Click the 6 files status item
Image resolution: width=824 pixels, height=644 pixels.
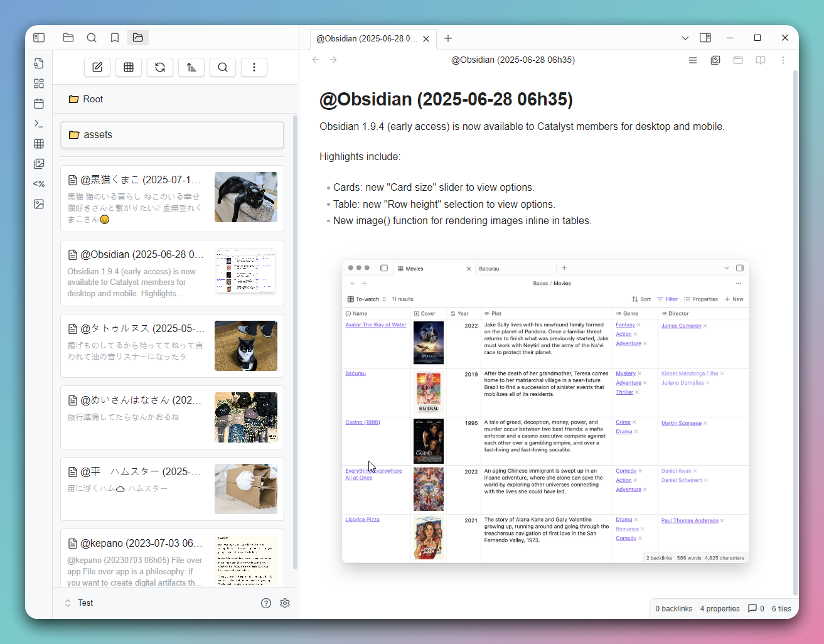(x=781, y=609)
